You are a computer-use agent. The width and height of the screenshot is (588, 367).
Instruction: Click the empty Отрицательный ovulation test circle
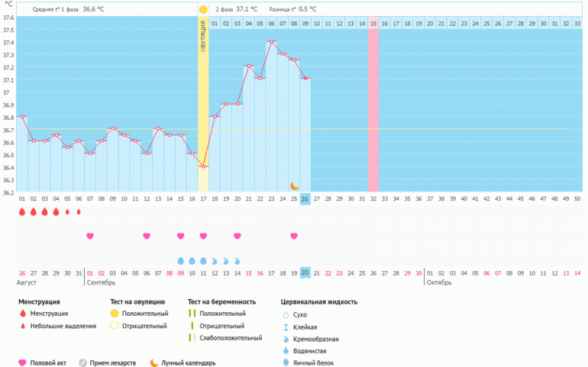click(x=115, y=326)
